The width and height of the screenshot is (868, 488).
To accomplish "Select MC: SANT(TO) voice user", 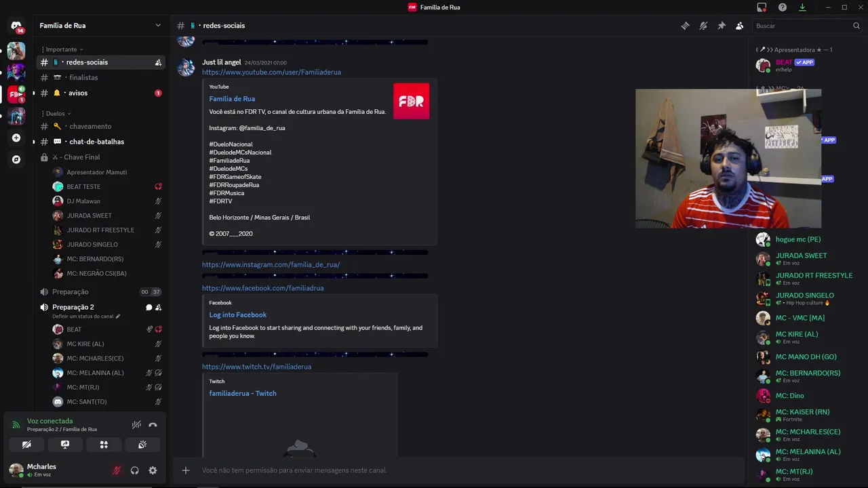I will tap(107, 402).
